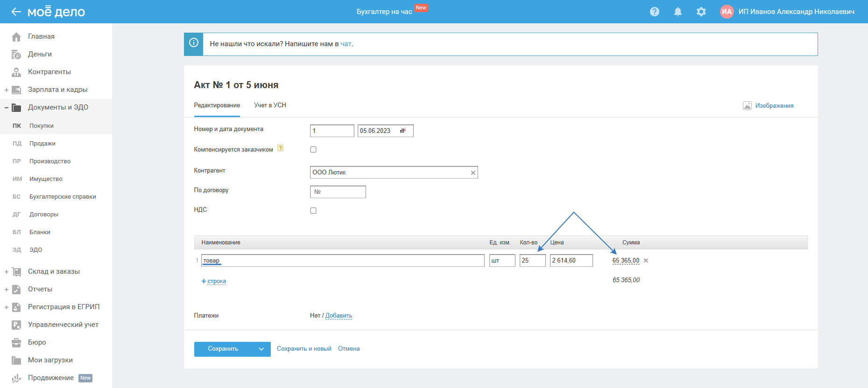Viewport: 868px width, 388px height.
Task: Click the Контрагент field ООО Лютик
Action: [x=394, y=173]
